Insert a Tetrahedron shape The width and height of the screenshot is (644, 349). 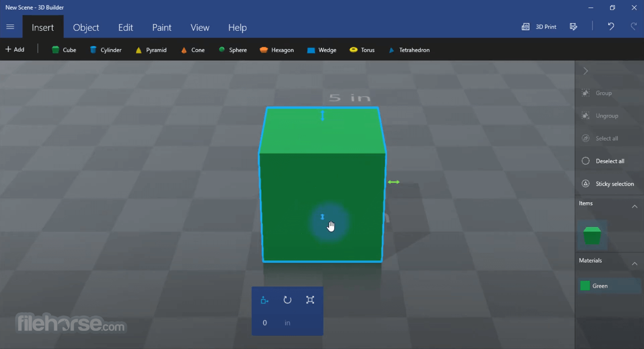409,50
